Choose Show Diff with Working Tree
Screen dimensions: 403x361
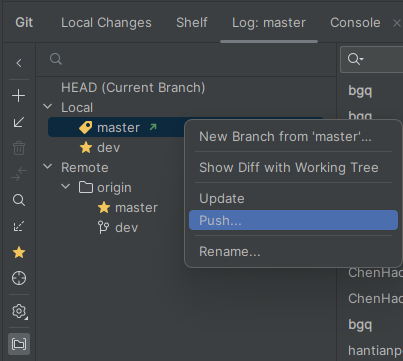tap(293, 167)
